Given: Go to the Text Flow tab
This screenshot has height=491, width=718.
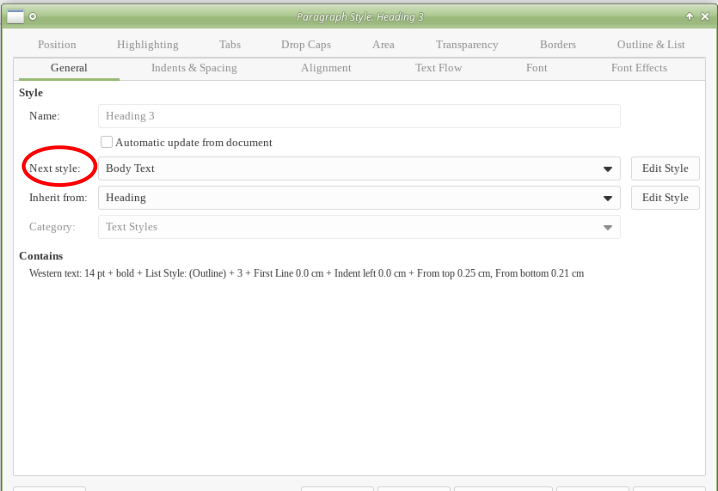Looking at the screenshot, I should click(439, 68).
